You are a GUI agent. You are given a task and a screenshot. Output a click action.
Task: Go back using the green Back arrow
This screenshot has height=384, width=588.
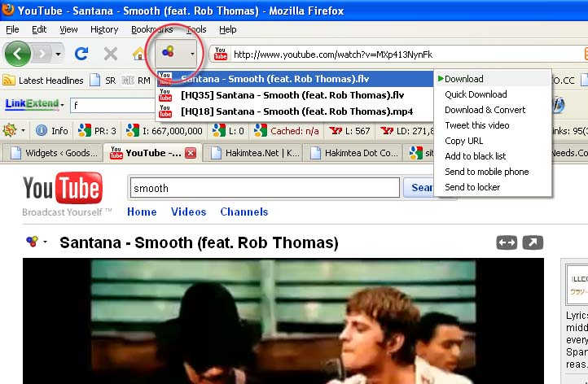18,54
